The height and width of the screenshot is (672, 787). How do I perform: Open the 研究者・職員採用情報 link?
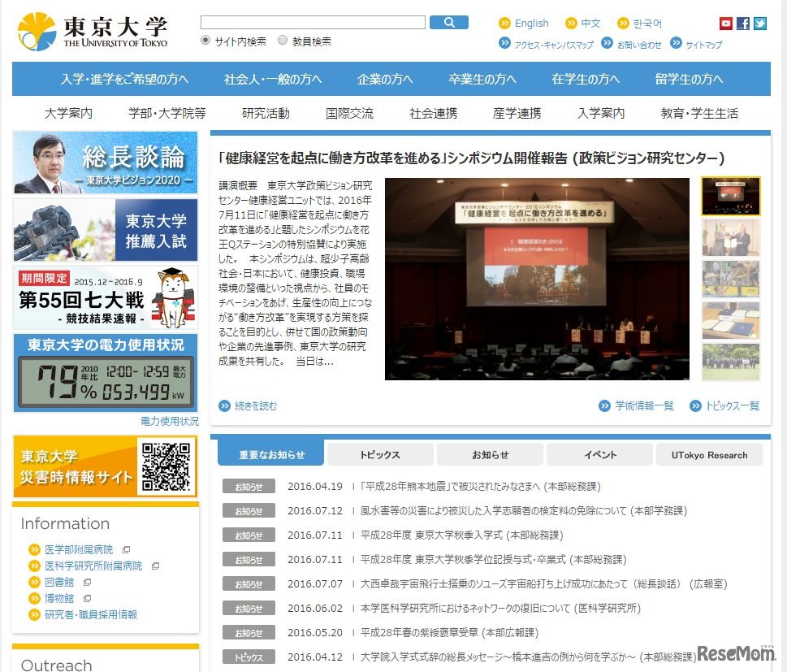click(91, 614)
